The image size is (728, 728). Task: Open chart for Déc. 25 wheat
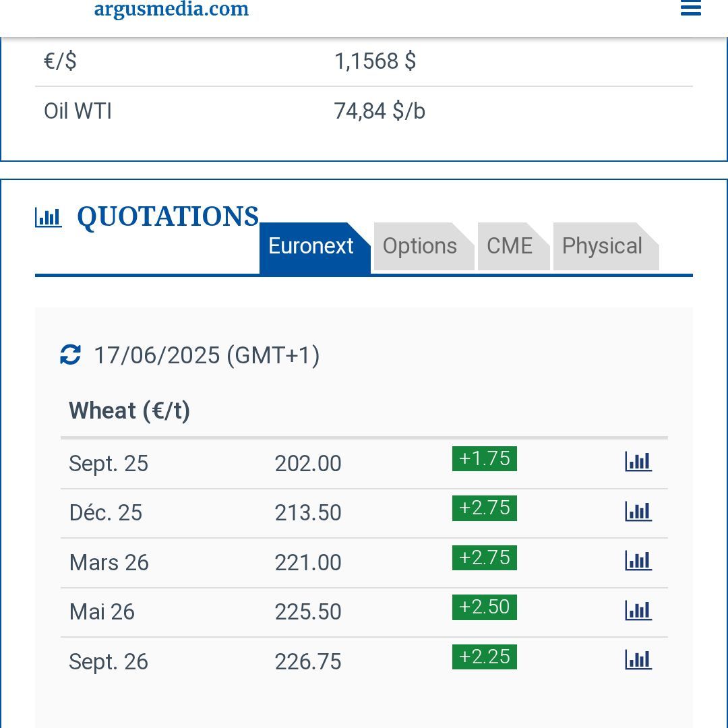(638, 512)
